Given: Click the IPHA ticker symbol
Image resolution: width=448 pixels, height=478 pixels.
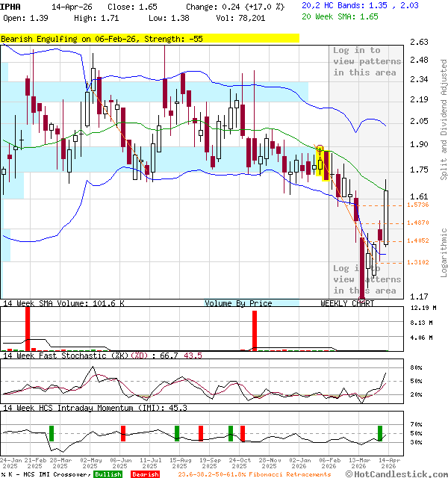Looking at the screenshot, I should click(x=10, y=6).
